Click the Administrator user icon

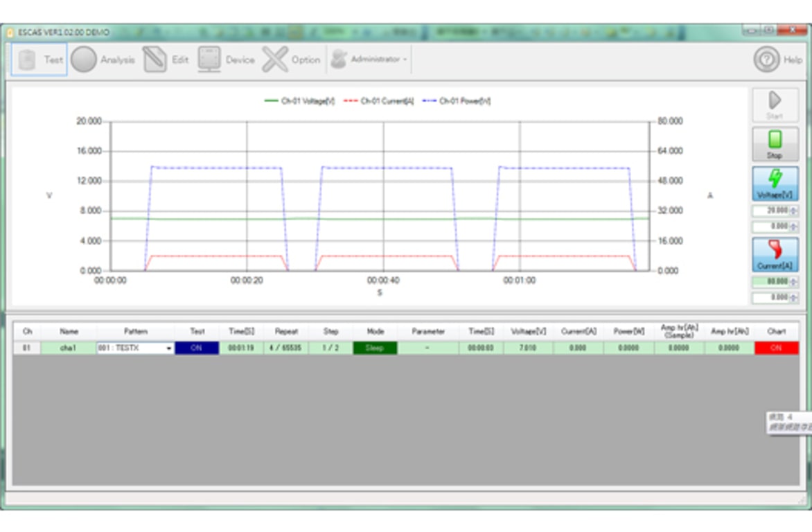[339, 59]
